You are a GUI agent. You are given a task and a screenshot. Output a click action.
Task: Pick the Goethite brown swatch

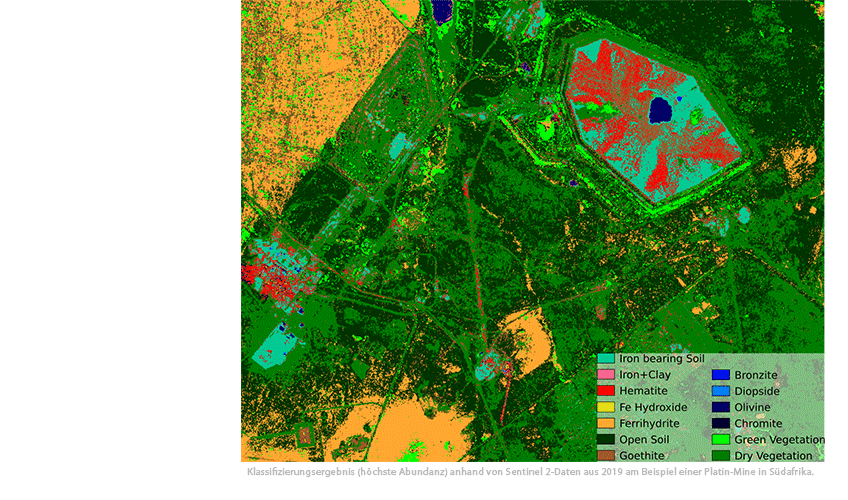pyautogui.click(x=606, y=456)
